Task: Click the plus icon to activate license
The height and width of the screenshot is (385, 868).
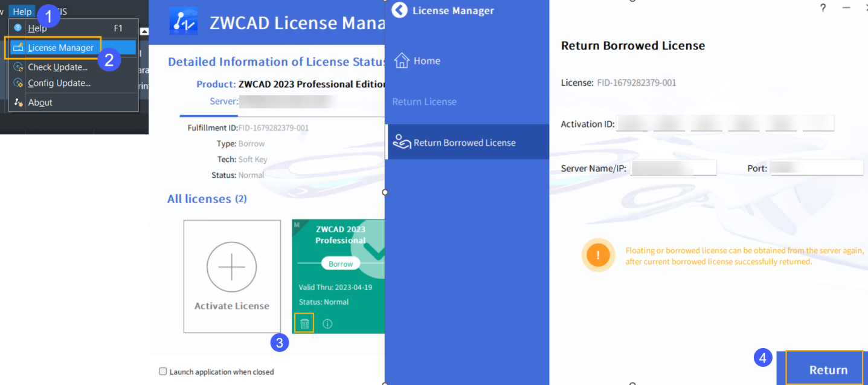Action: pyautogui.click(x=231, y=267)
